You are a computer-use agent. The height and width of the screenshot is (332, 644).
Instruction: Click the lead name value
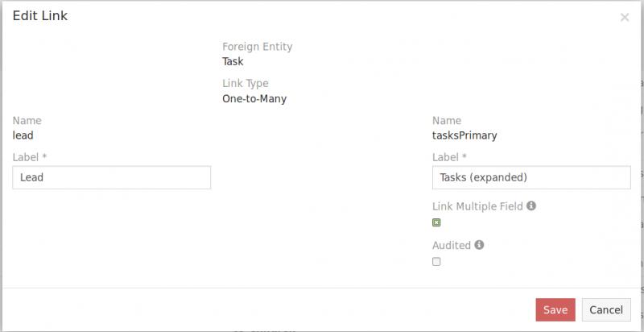coord(23,135)
